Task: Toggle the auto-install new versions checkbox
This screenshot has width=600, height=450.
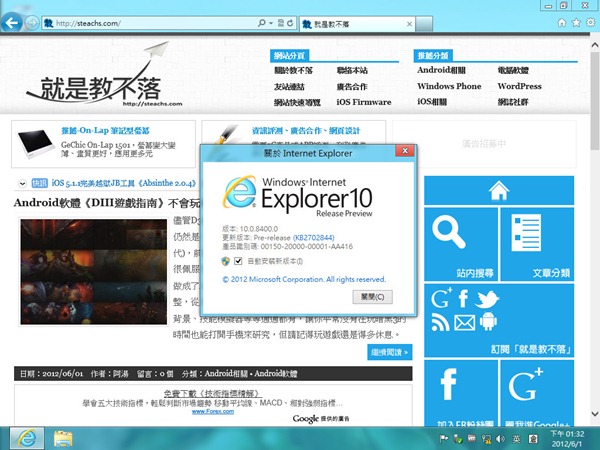Action: pyautogui.click(x=238, y=261)
